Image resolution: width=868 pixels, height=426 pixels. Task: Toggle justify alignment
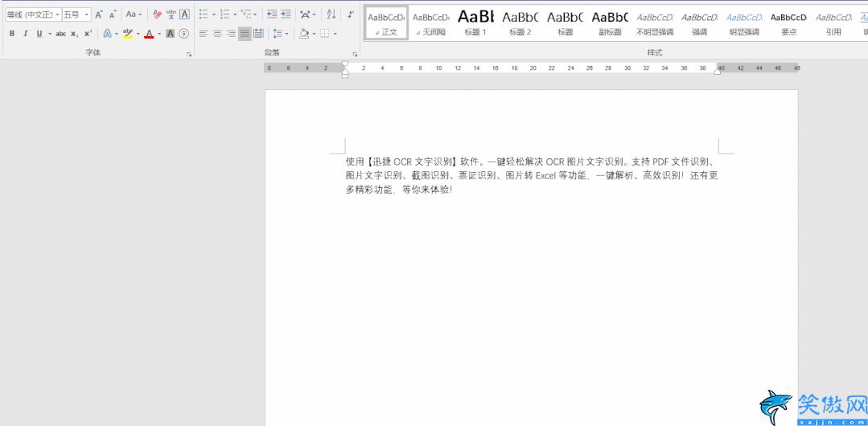[x=245, y=34]
